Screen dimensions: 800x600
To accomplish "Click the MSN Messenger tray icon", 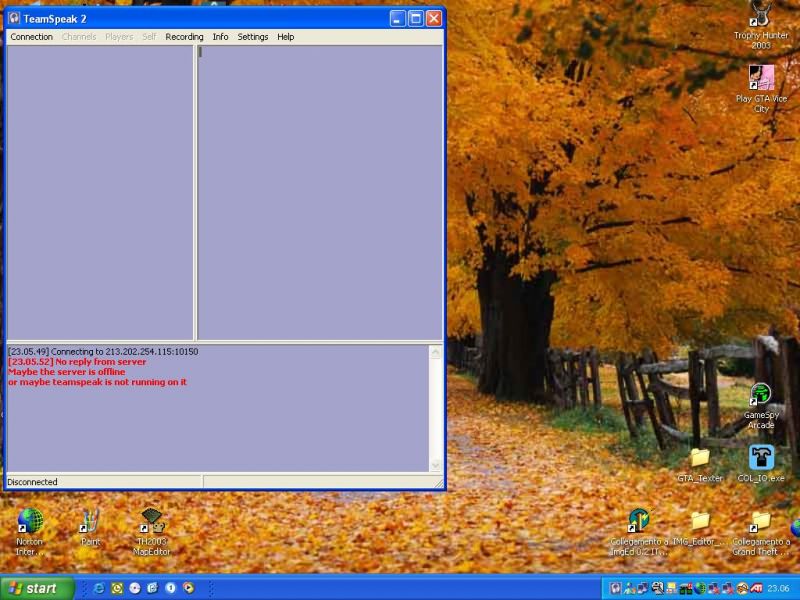I will pos(630,588).
